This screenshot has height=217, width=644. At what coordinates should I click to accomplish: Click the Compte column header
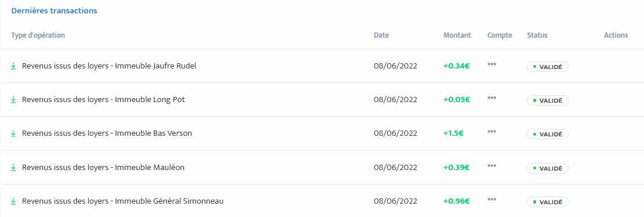[x=500, y=35]
